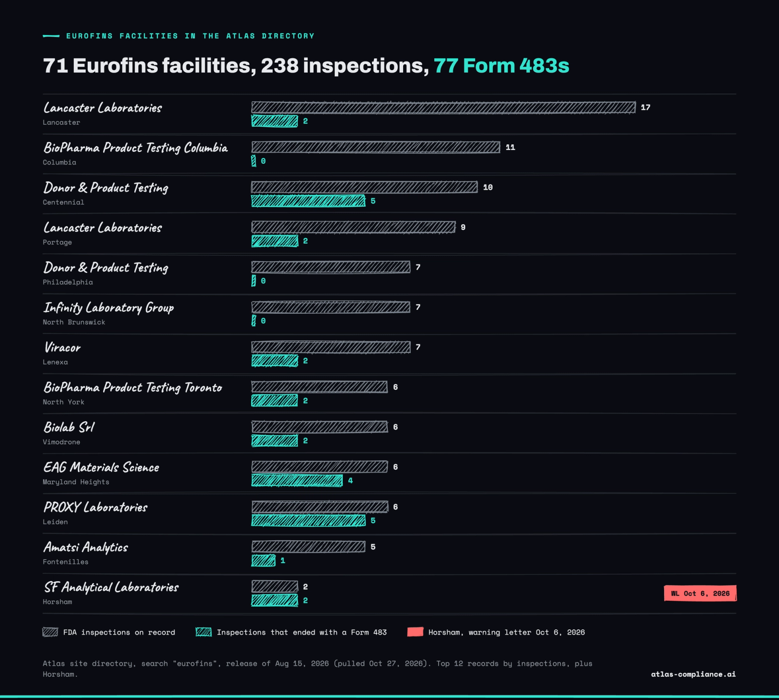Click the gray 9-inspection bar for Portage

click(353, 227)
